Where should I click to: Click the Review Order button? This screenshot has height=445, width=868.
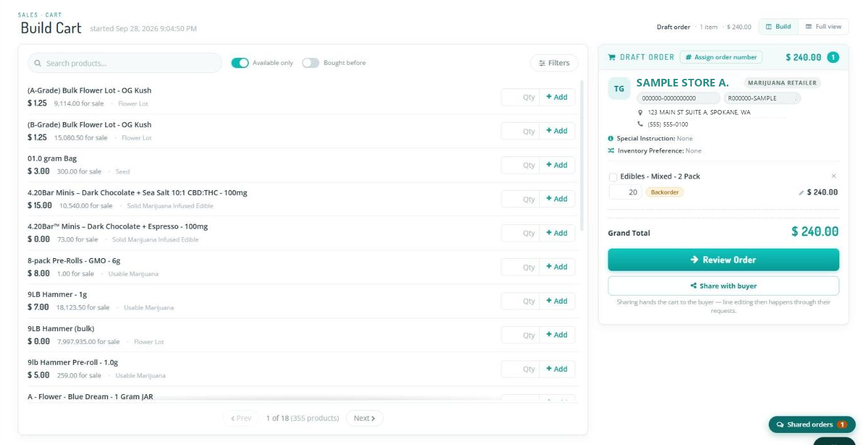724,260
